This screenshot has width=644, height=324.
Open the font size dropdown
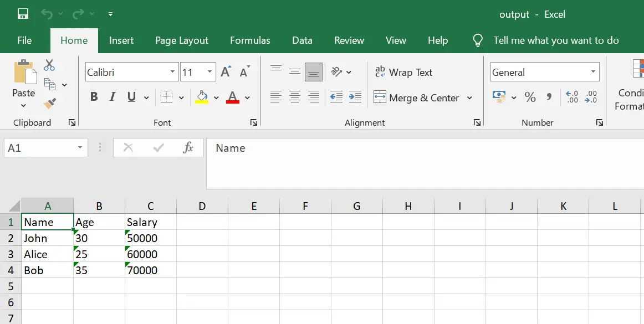[x=210, y=72]
